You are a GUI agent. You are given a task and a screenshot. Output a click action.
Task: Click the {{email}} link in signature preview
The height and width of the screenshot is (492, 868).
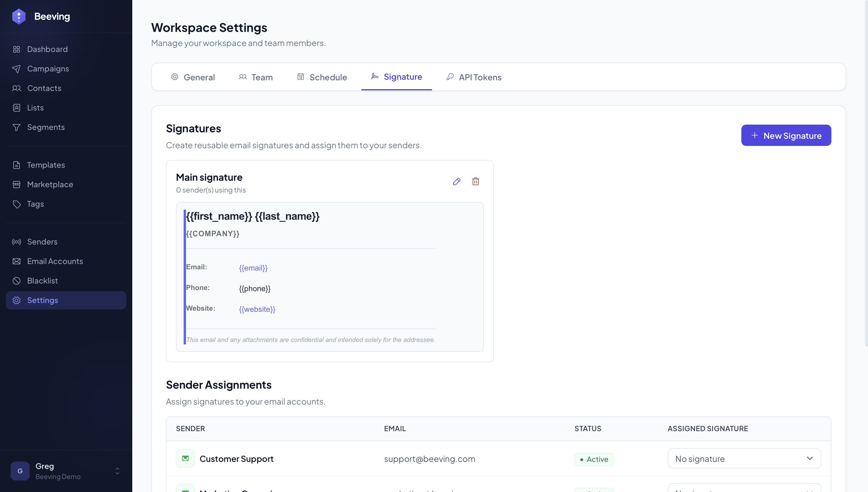pos(253,268)
